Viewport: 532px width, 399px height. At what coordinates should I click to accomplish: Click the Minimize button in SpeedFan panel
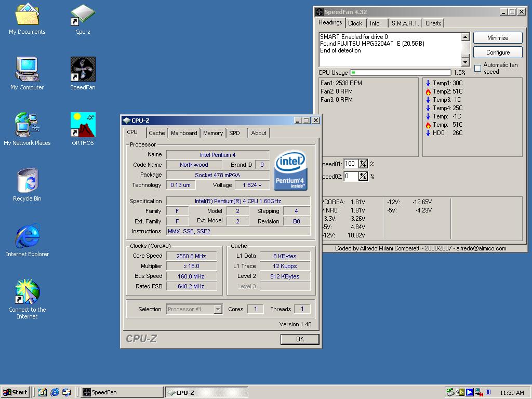point(498,38)
